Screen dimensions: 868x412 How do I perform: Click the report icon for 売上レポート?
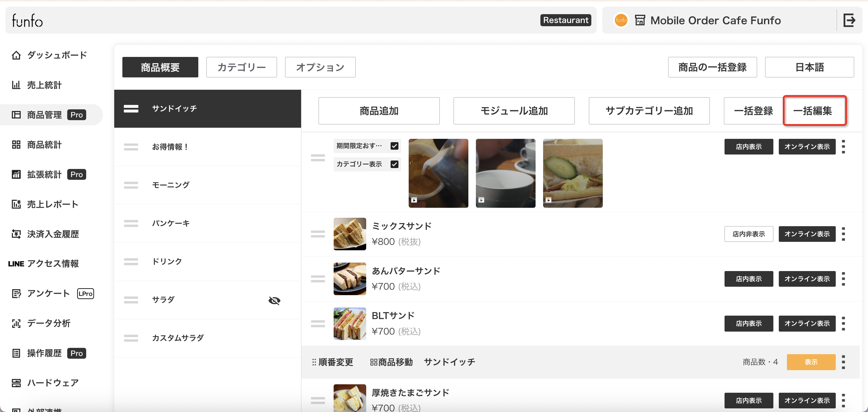click(x=16, y=204)
